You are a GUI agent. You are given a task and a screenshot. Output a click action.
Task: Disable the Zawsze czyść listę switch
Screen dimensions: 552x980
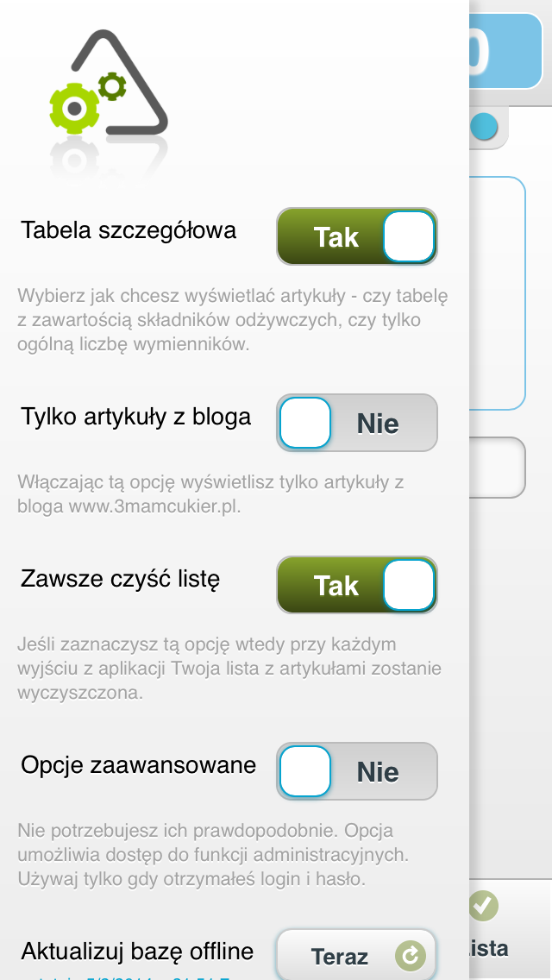coord(356,585)
